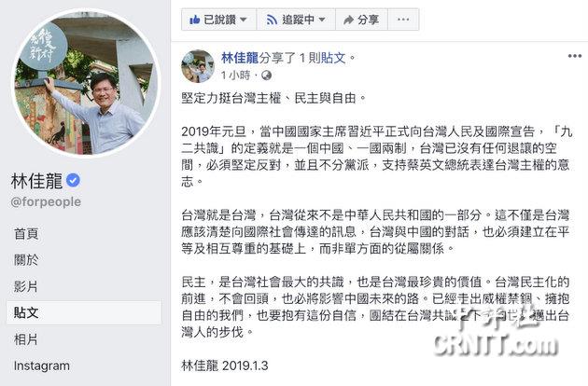Select the 貼文 sidebar tab
The height and width of the screenshot is (386, 588).
pyautogui.click(x=84, y=312)
